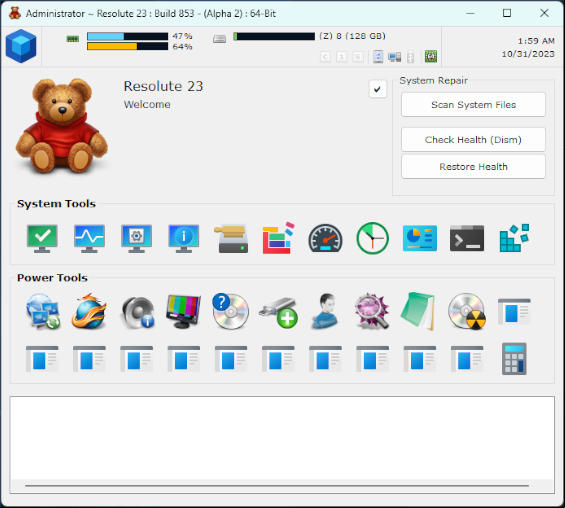Toggle the checkmark box beside Welcome

(378, 89)
